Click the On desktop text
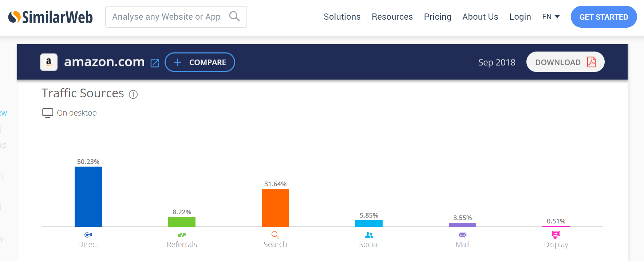The image size is (644, 261). [x=77, y=113]
